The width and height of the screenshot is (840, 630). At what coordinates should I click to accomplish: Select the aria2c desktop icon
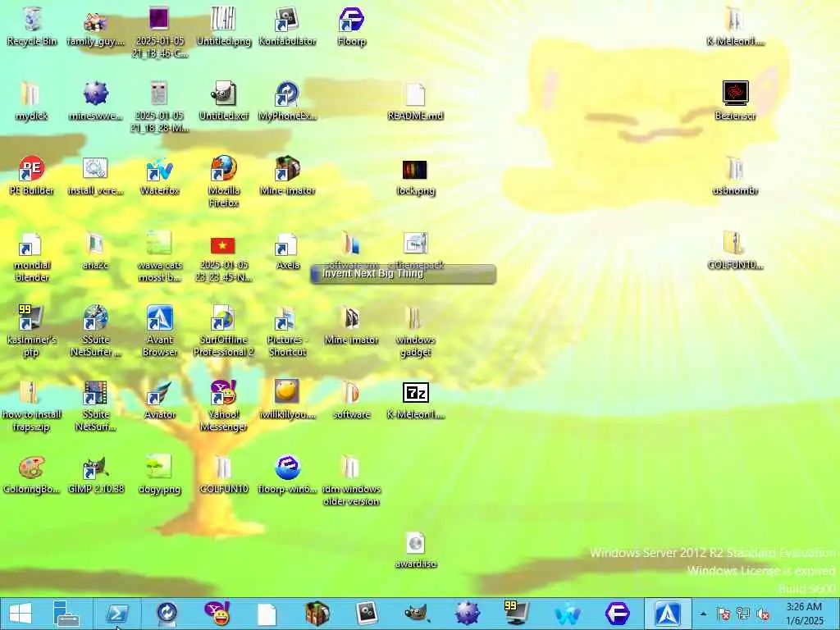(x=95, y=251)
